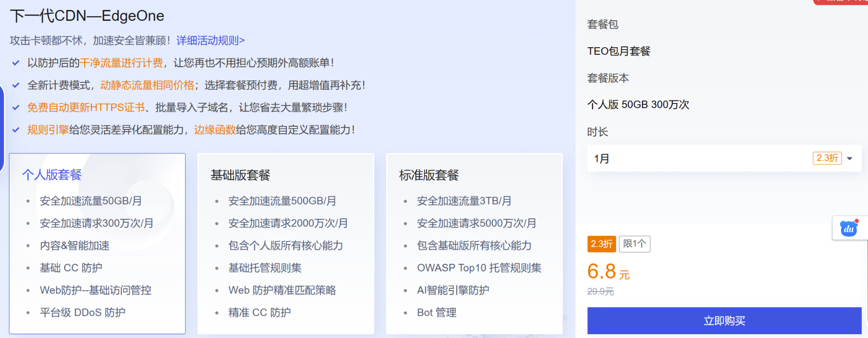Click 包含个人版所有核心能力 item
Viewport: 868px width, 338px height.
[x=286, y=245]
